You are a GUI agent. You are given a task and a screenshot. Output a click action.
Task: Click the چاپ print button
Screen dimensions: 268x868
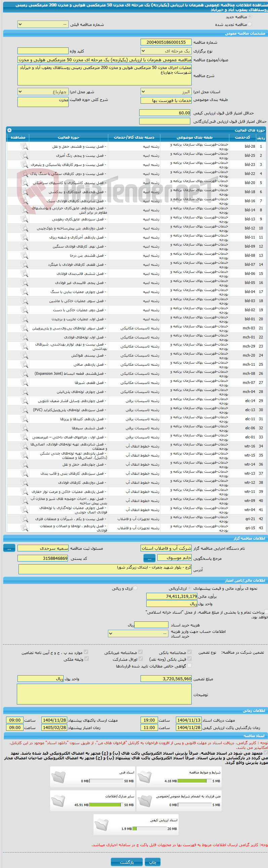153,862
